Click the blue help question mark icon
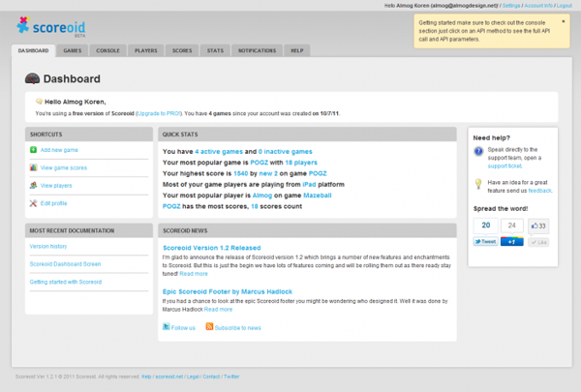Screen dimensions: 581x392 pos(479,151)
